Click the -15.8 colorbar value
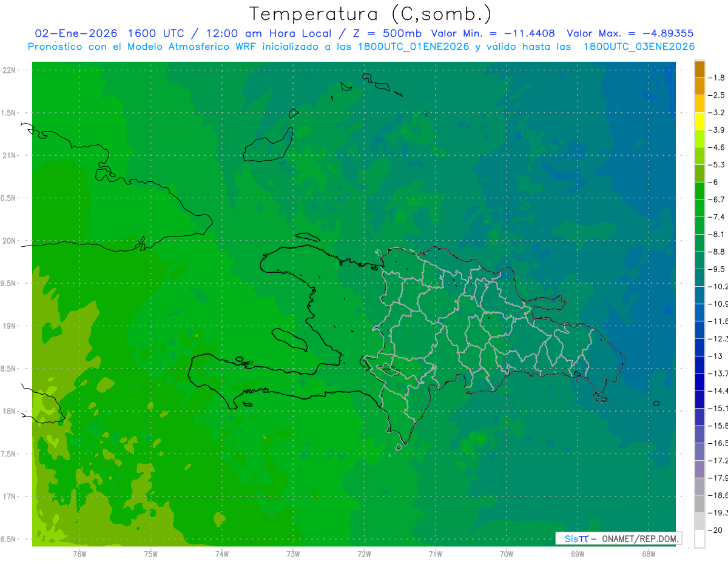The height and width of the screenshot is (562, 728). [x=718, y=426]
